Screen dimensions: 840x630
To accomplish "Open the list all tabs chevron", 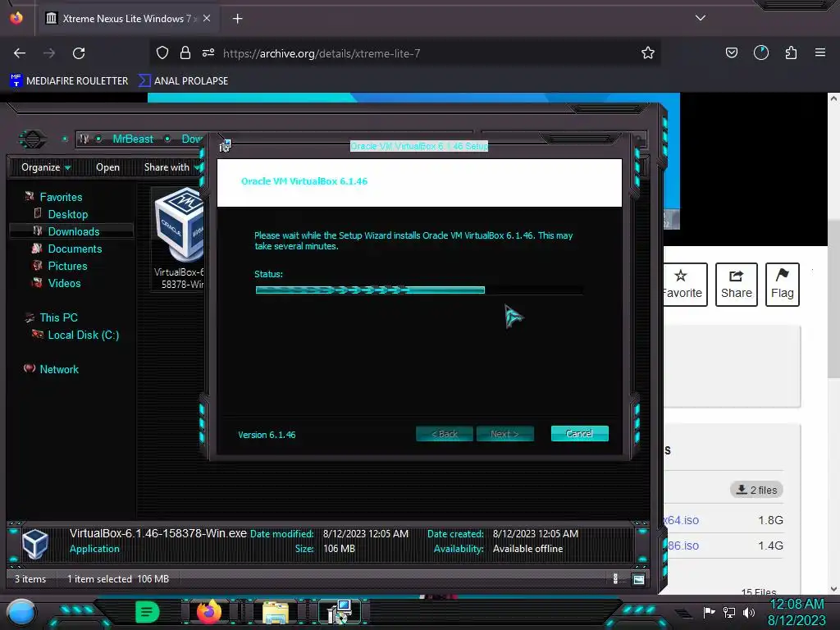I will pyautogui.click(x=701, y=18).
